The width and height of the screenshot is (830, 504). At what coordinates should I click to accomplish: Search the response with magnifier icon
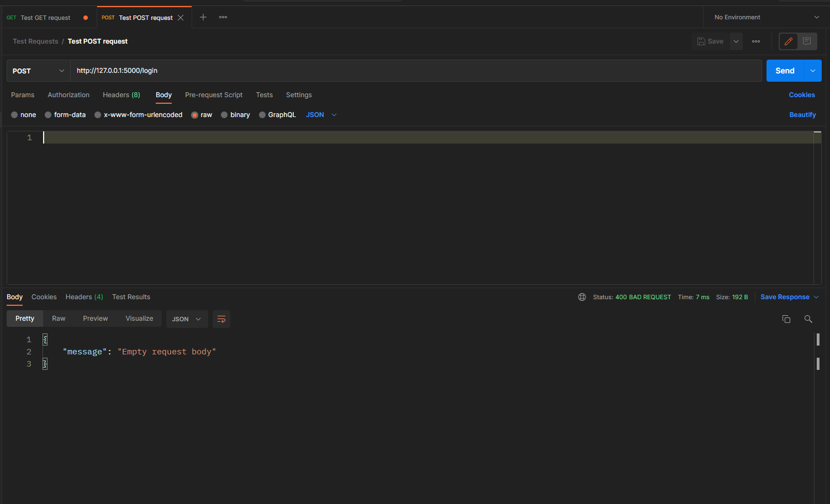pyautogui.click(x=808, y=319)
